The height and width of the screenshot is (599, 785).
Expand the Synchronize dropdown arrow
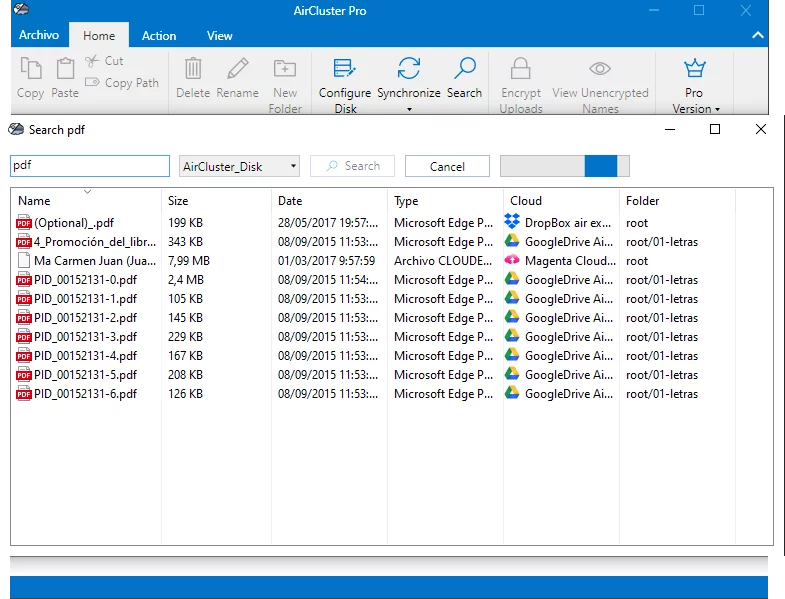click(408, 109)
